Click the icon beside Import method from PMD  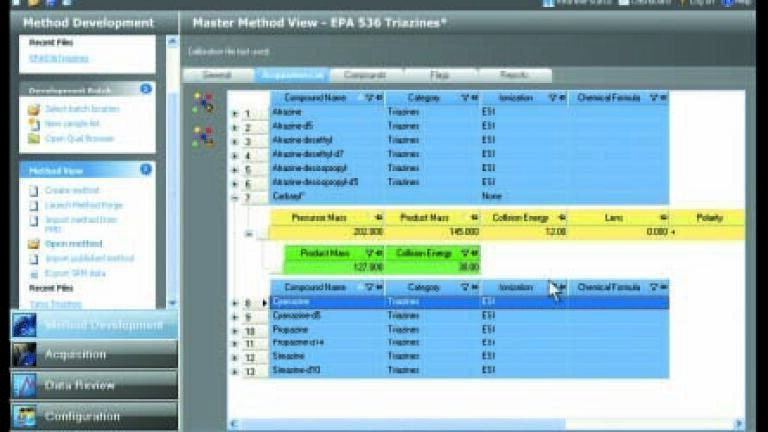[33, 221]
